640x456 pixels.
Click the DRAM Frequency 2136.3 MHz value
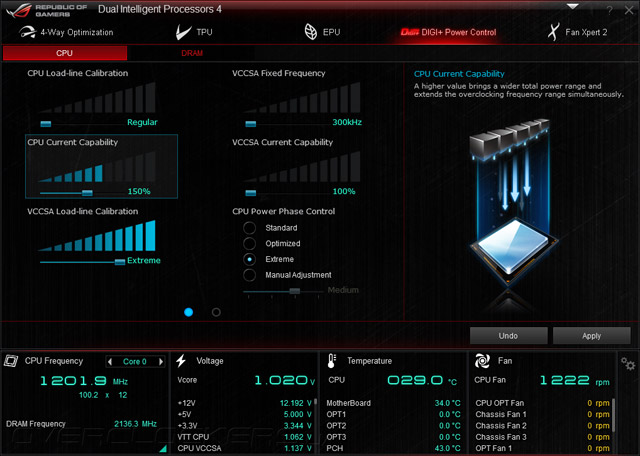(x=136, y=424)
